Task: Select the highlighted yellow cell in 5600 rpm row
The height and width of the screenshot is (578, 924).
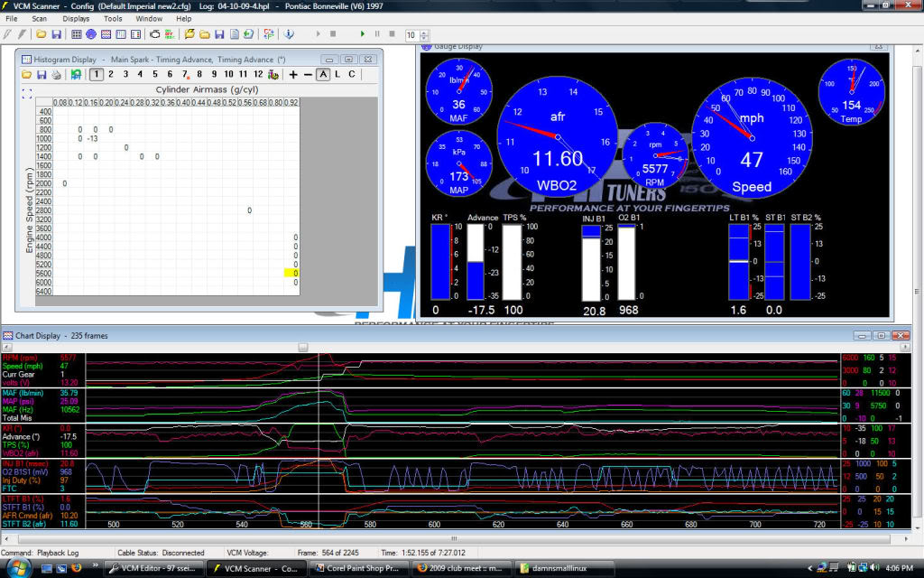Action: tap(291, 273)
